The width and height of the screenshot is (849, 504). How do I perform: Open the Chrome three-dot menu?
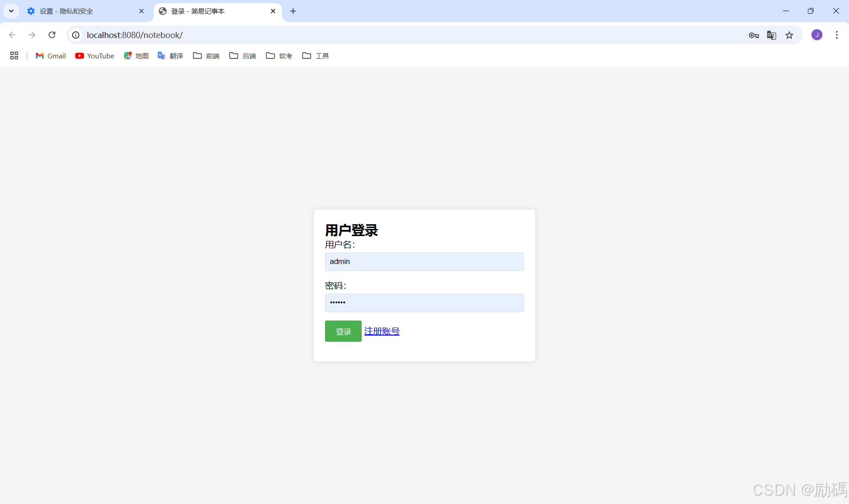(837, 34)
